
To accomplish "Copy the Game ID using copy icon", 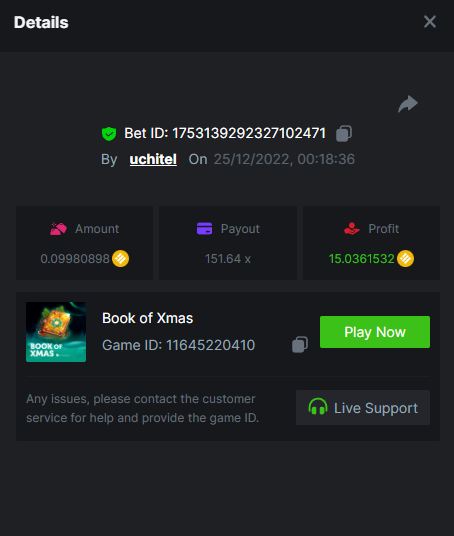I will click(300, 345).
